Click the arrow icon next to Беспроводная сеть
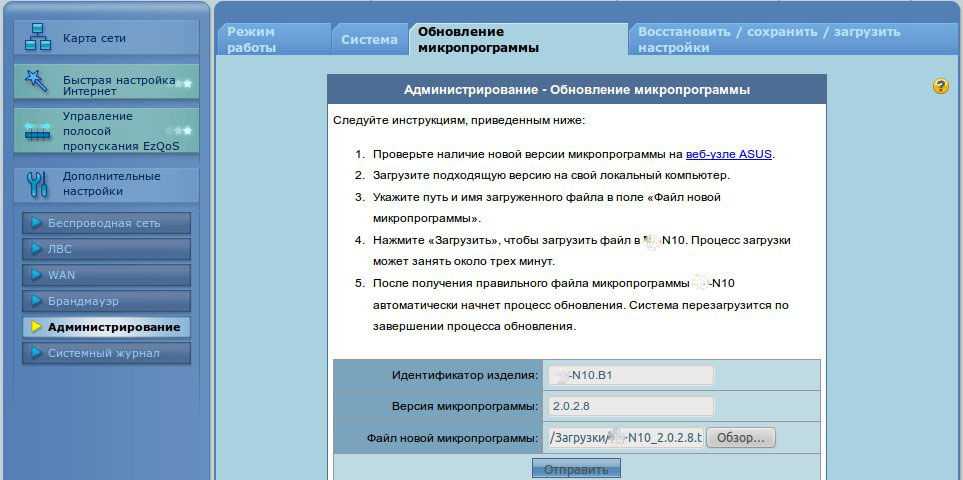 click(37, 223)
